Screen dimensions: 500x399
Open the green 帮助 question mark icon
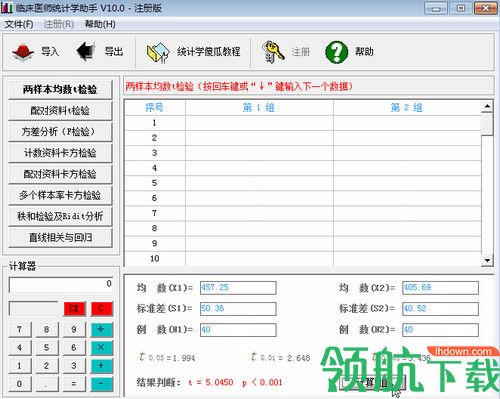pyautogui.click(x=336, y=52)
